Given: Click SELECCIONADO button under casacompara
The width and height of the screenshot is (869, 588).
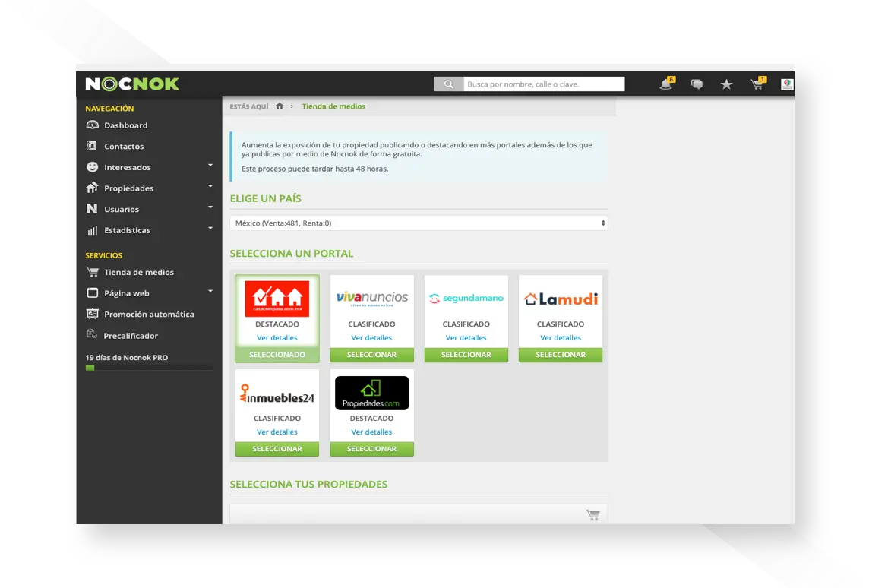Looking at the screenshot, I should [277, 355].
